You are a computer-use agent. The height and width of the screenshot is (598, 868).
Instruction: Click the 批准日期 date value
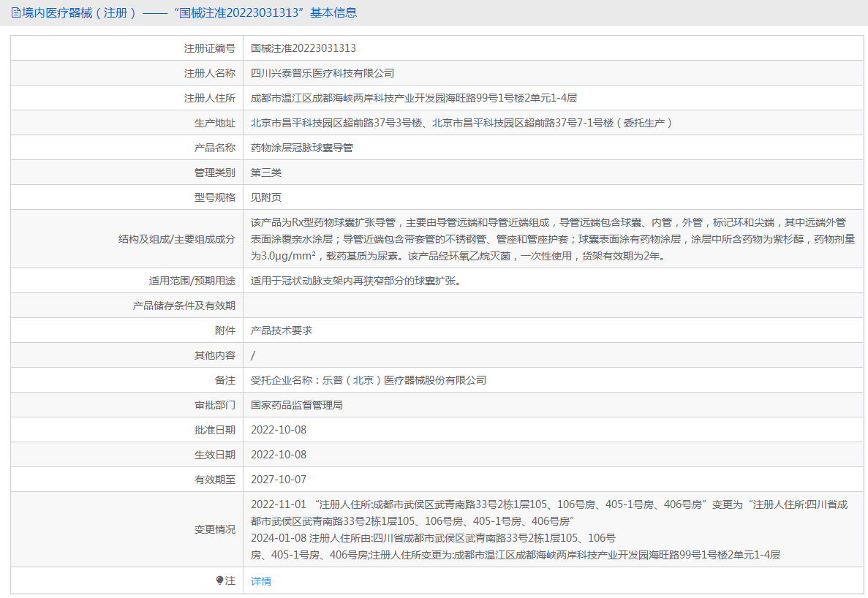pos(279,430)
